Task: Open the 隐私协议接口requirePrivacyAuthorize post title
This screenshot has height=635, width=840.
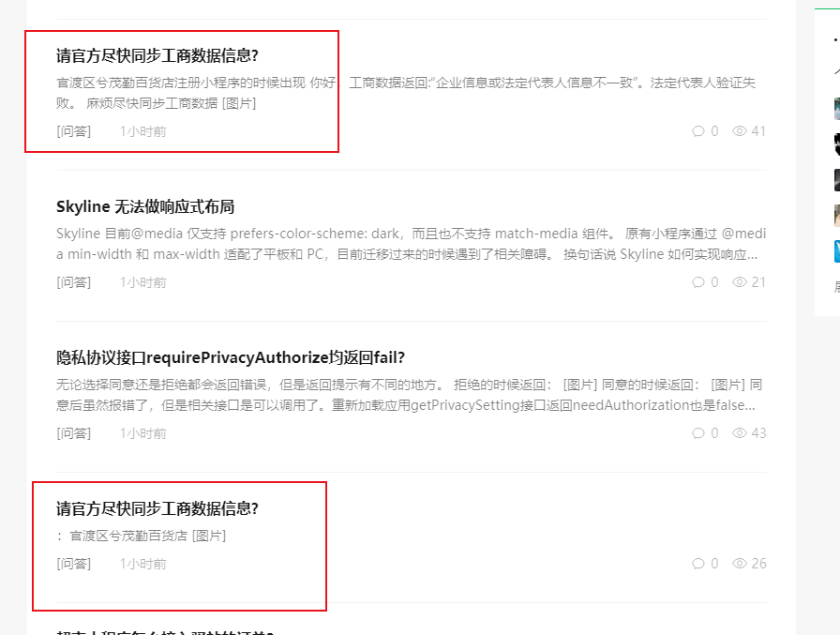Action: 231,357
